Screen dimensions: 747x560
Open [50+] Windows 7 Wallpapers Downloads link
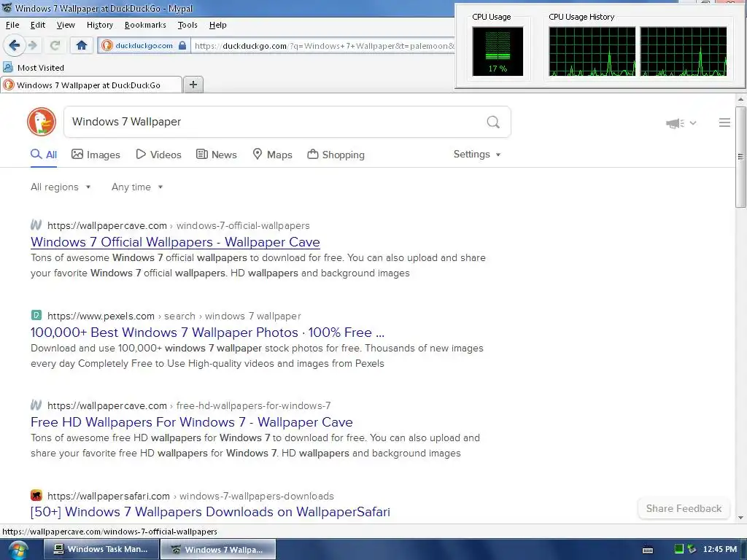(x=210, y=512)
